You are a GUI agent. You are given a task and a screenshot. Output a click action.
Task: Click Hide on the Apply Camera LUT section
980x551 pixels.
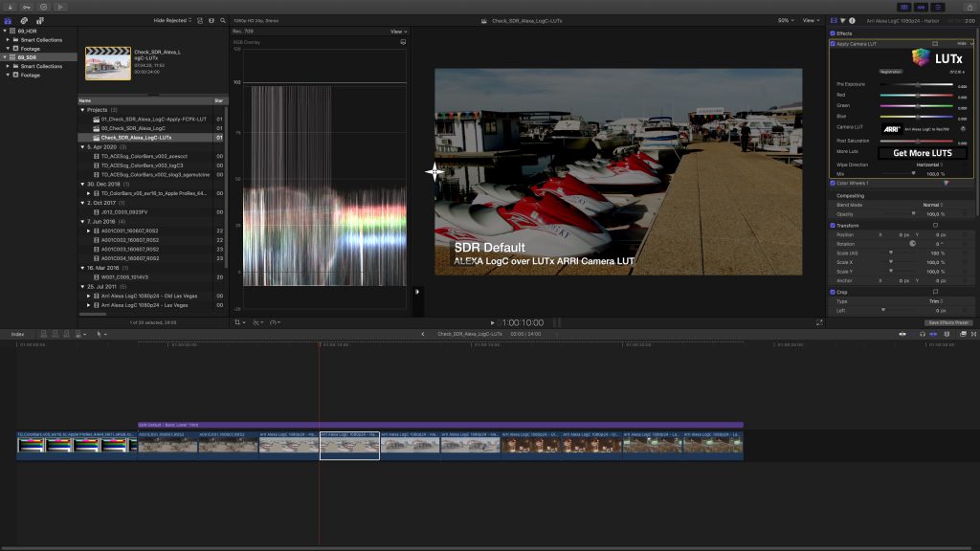tap(962, 44)
